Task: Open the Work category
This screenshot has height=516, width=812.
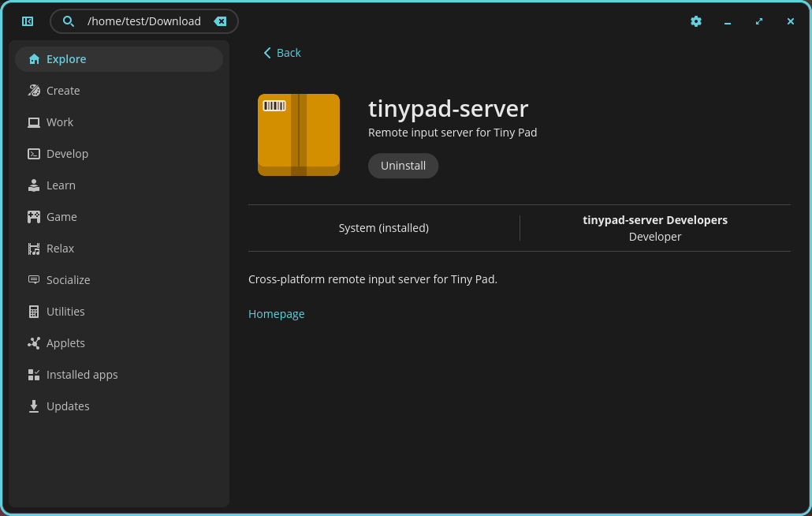Action: click(x=119, y=122)
